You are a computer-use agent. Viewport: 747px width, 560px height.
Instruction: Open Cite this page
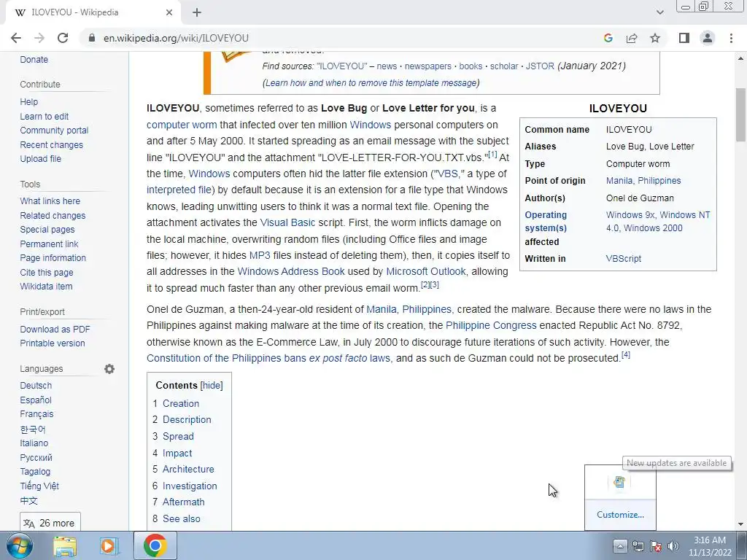point(47,273)
